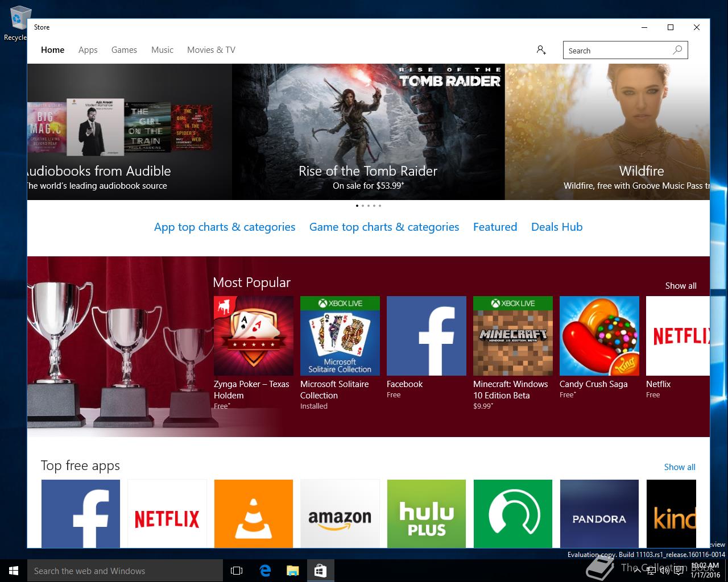The width and height of the screenshot is (728, 582).
Task: Open Hulu Plus app tile
Action: coord(427,514)
